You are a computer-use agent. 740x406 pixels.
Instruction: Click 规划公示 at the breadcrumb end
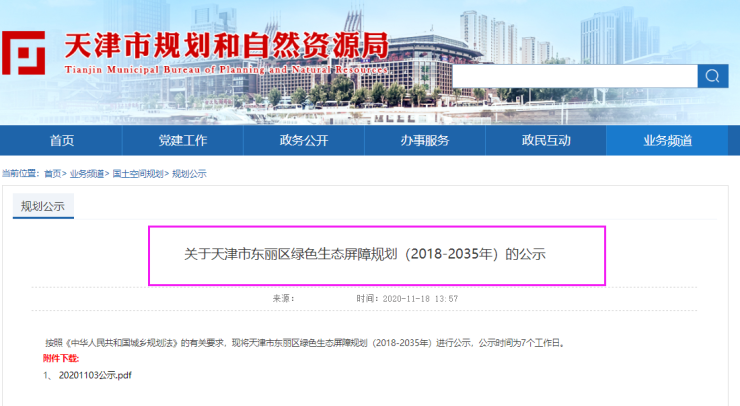click(189, 174)
